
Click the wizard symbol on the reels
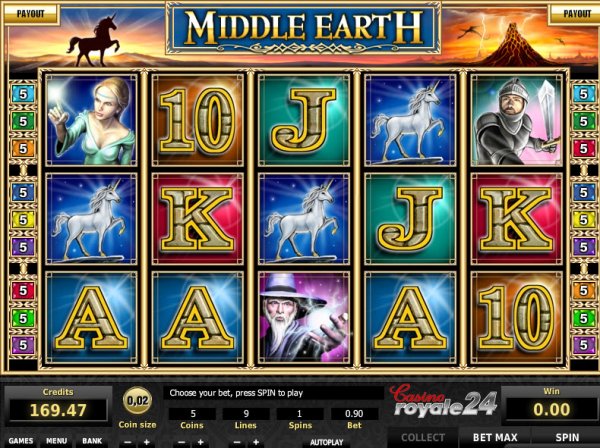point(304,317)
